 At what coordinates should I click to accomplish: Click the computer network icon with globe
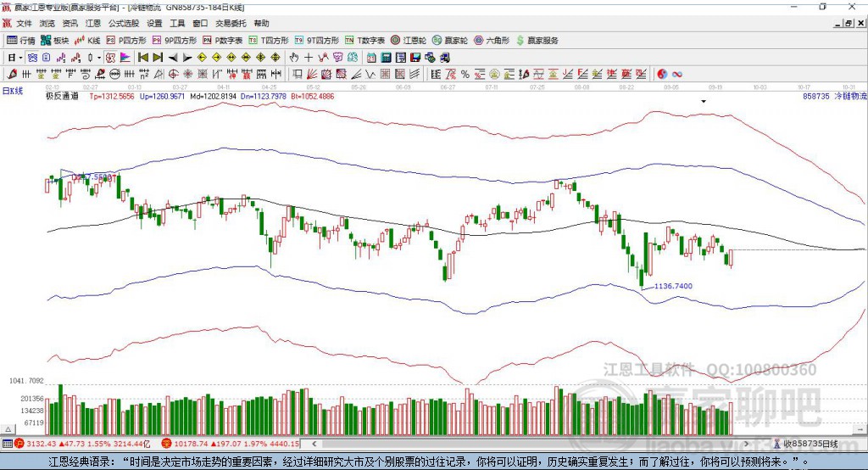coord(430,58)
